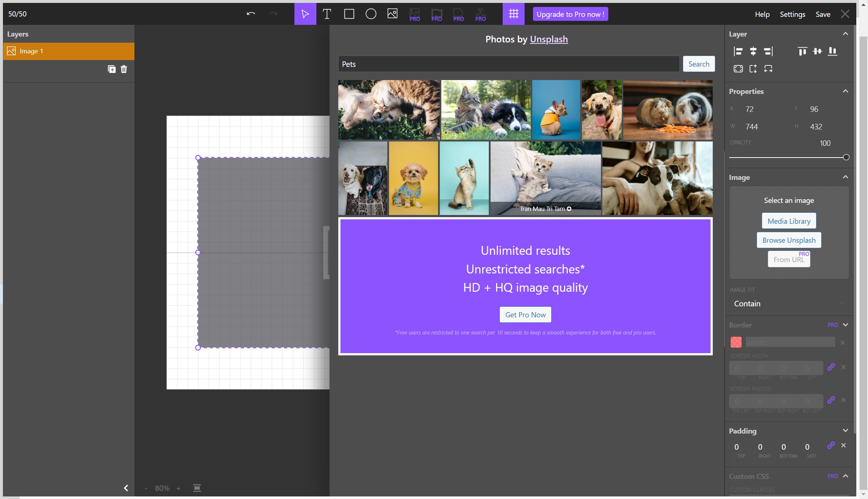This screenshot has height=499, width=868.
Task: Zoom in with the plus button
Action: (x=178, y=488)
